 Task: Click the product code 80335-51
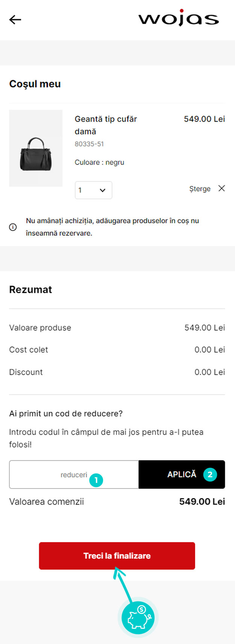(x=89, y=144)
